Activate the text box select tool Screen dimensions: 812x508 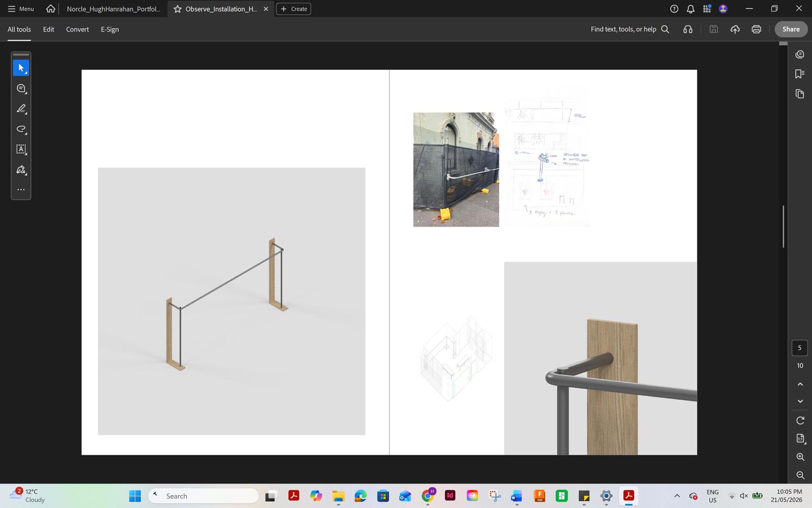point(21,149)
